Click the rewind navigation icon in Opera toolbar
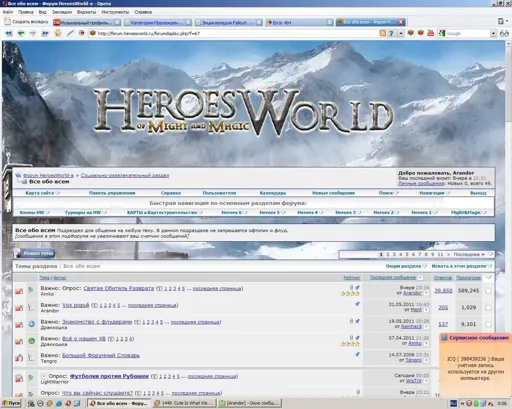 9,33
